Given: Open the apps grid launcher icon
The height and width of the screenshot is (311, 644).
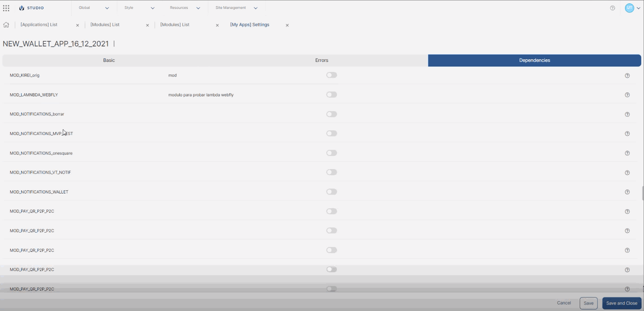Looking at the screenshot, I should tap(6, 8).
